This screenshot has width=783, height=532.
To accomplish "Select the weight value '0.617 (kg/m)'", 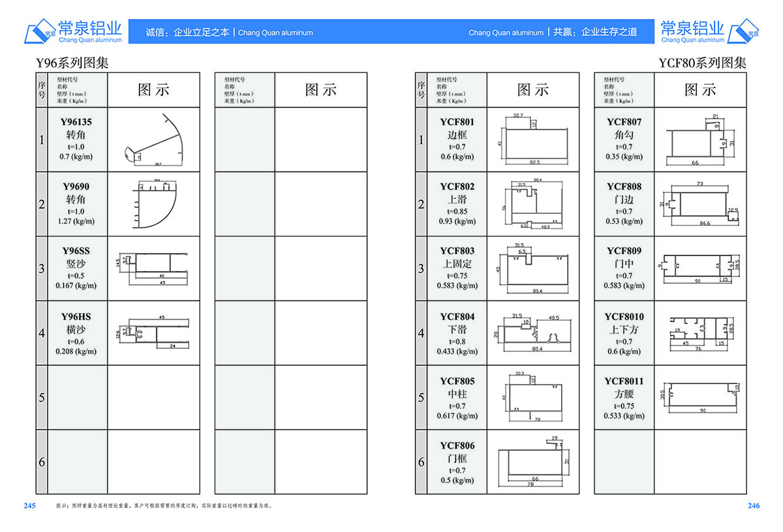I will (x=457, y=416).
